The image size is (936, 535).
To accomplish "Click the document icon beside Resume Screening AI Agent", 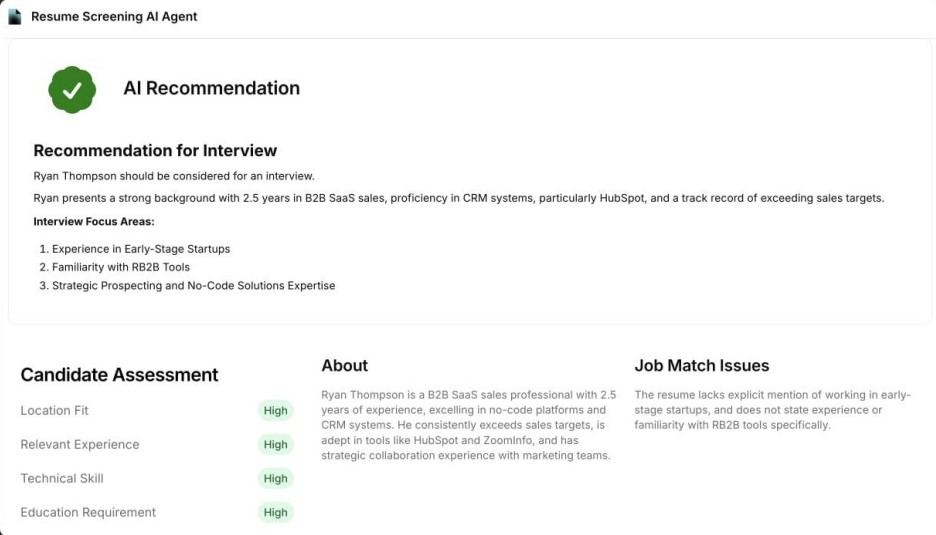I will (x=15, y=17).
